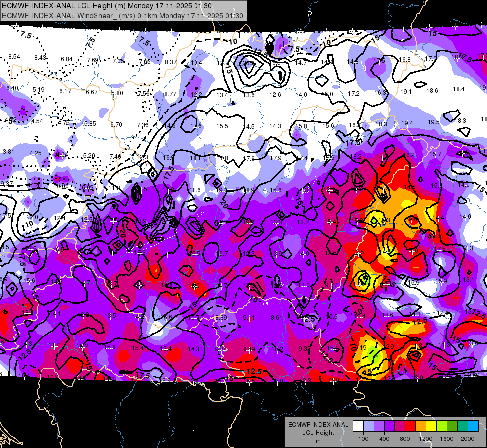Click the lime green legend swatch
The image size is (487, 448).
click(442, 426)
